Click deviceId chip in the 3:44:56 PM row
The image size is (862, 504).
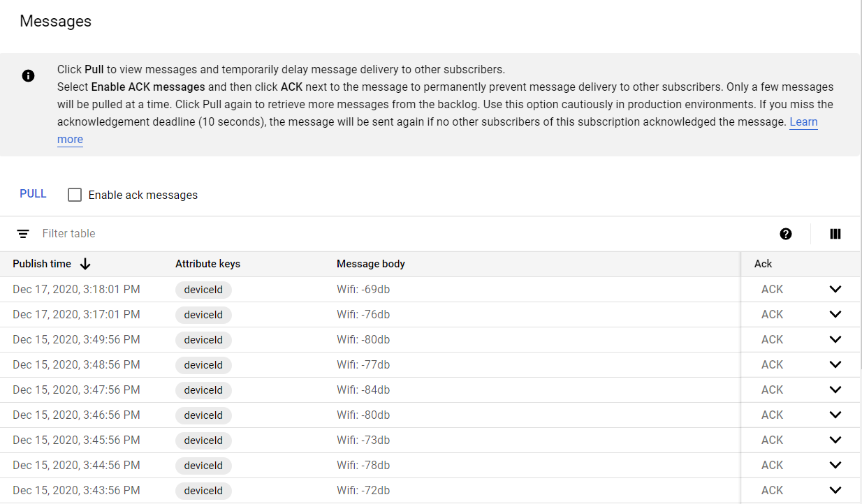coord(203,466)
